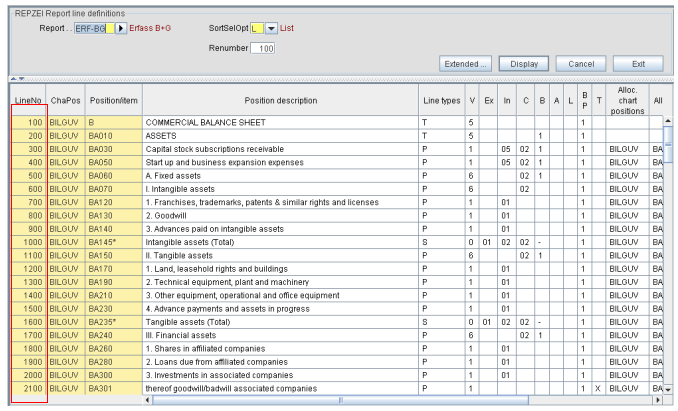Click Capital stock subscriptions receivable cell

coord(281,149)
